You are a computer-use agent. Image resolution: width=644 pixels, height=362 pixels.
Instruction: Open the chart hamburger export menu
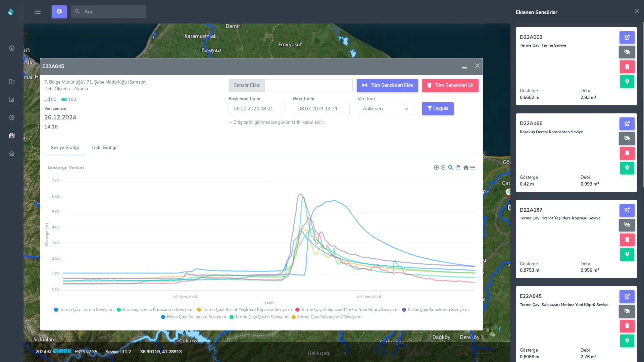click(x=473, y=167)
